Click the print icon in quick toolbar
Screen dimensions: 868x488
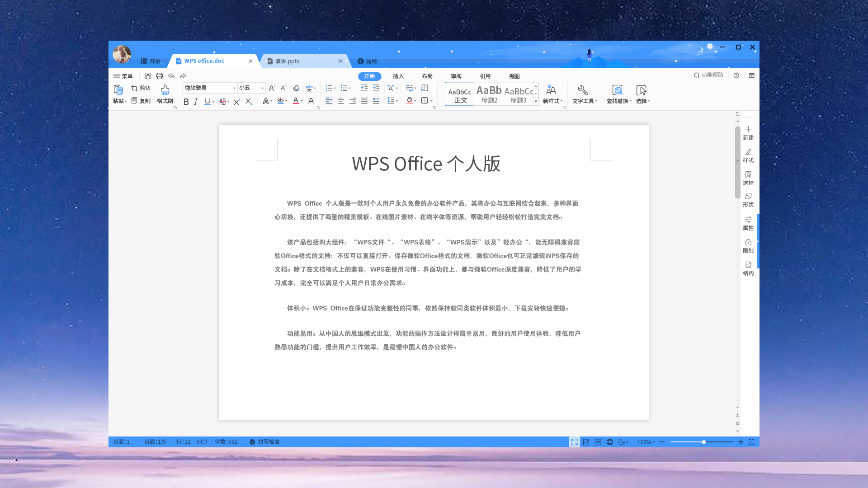[160, 76]
